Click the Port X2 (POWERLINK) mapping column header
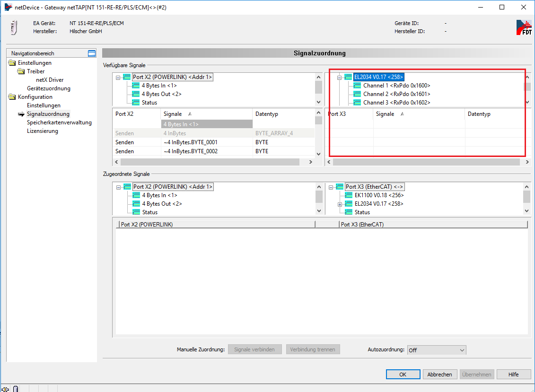The image size is (535, 392). point(216,225)
